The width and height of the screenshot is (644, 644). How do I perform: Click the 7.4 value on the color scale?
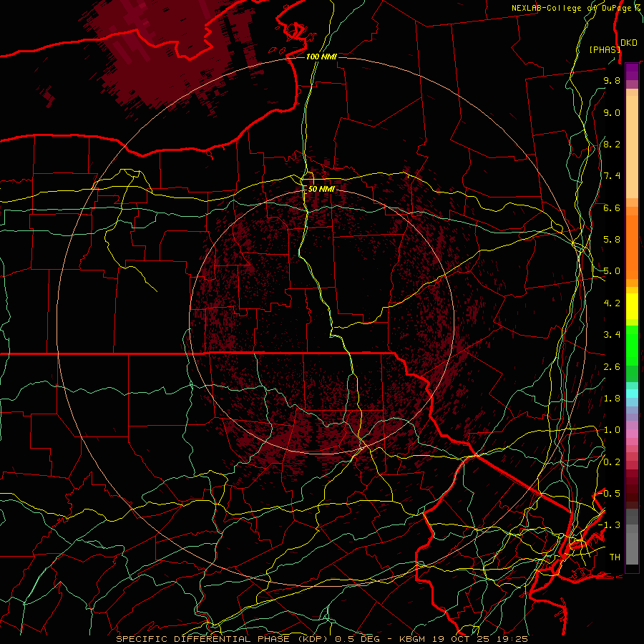[x=612, y=176]
